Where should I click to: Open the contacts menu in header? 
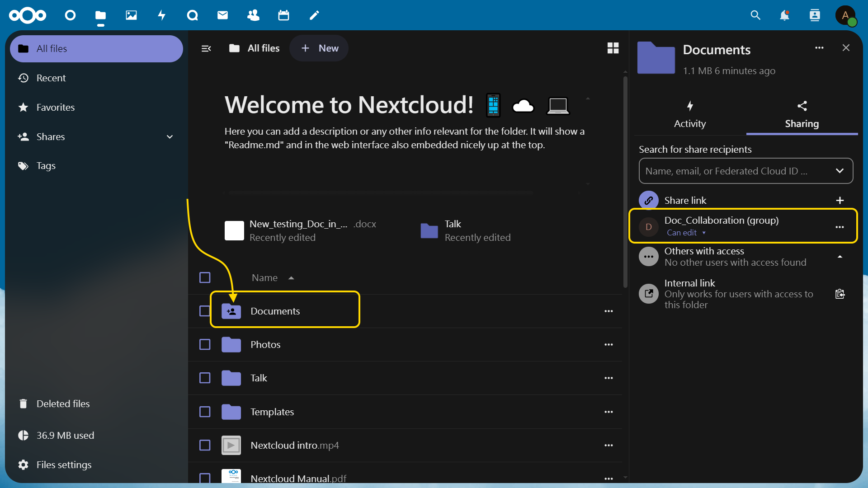815,15
